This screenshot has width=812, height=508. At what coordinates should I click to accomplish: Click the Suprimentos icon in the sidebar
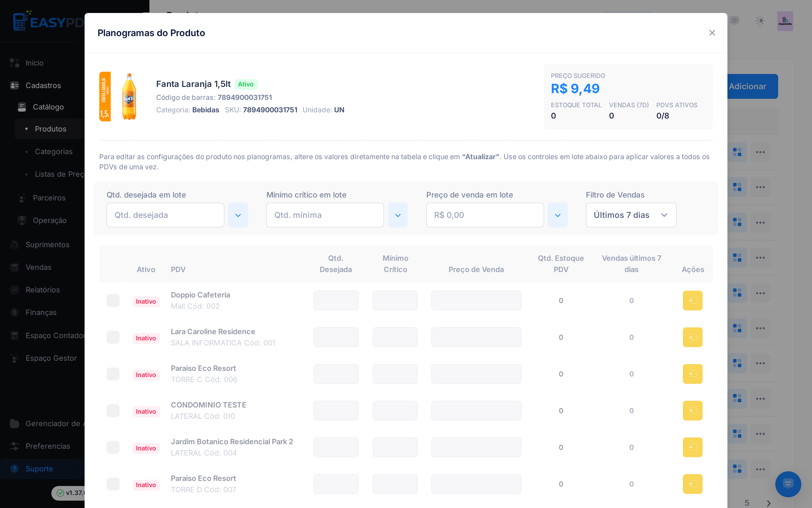(x=14, y=245)
